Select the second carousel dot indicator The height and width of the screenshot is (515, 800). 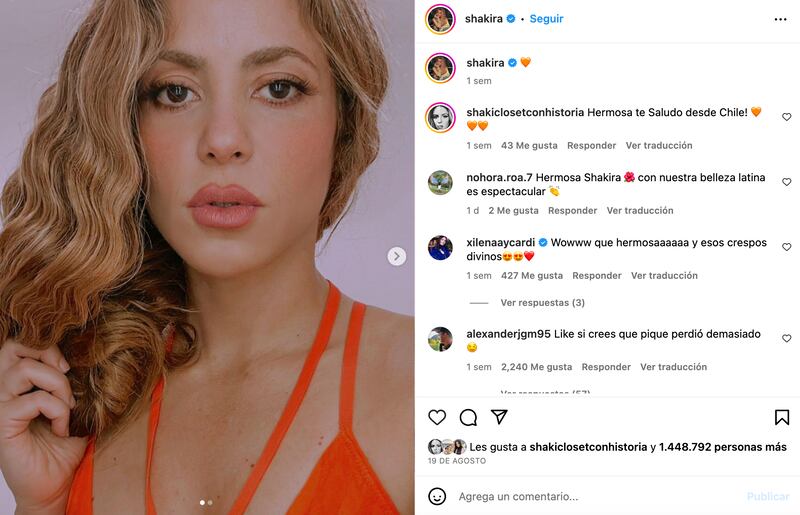[210, 502]
